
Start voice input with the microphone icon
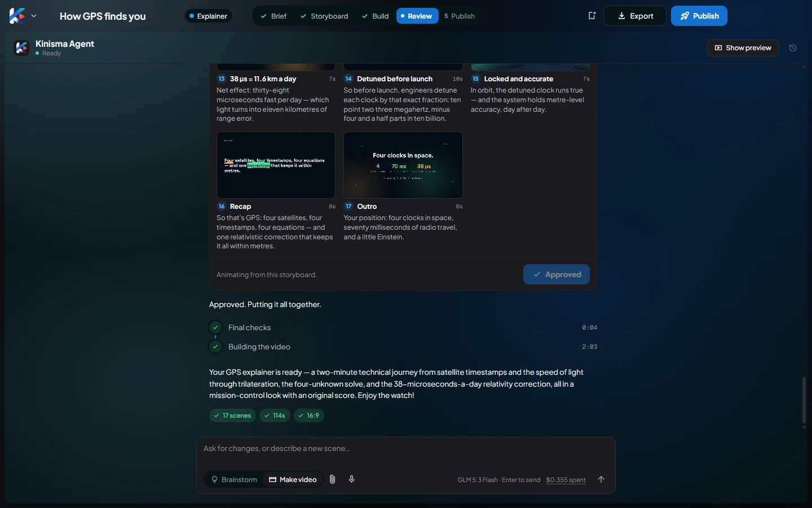tap(352, 479)
